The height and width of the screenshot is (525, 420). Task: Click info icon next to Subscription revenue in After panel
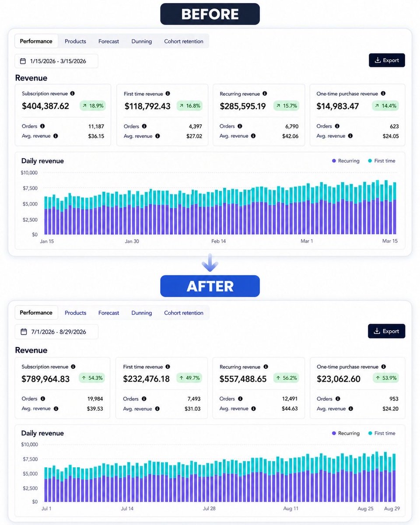click(73, 367)
